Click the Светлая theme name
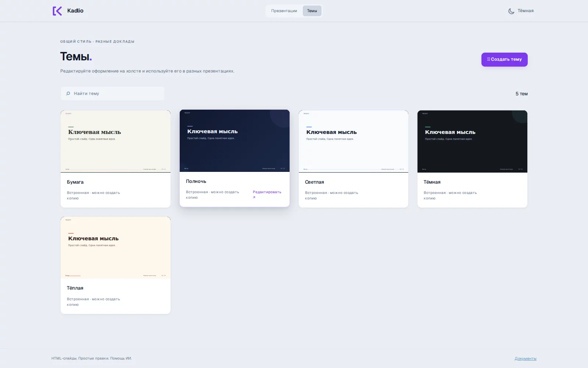This screenshot has width=588, height=368. pos(315,182)
